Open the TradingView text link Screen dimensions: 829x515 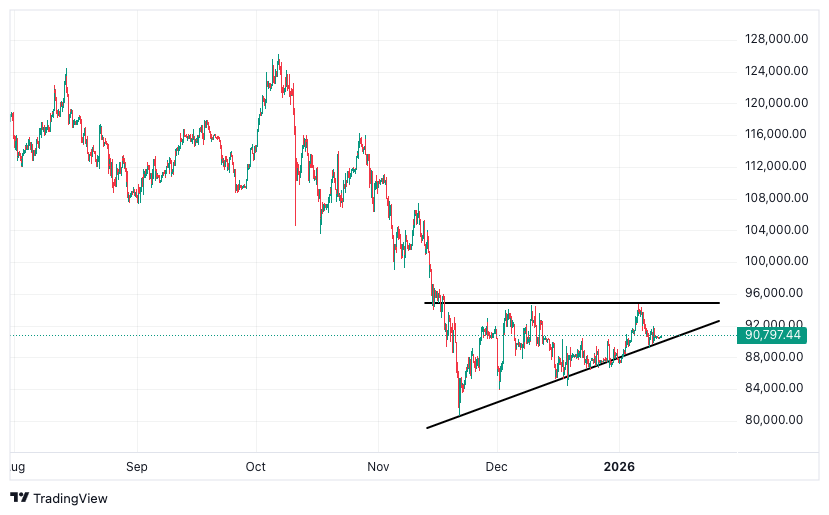point(70,498)
